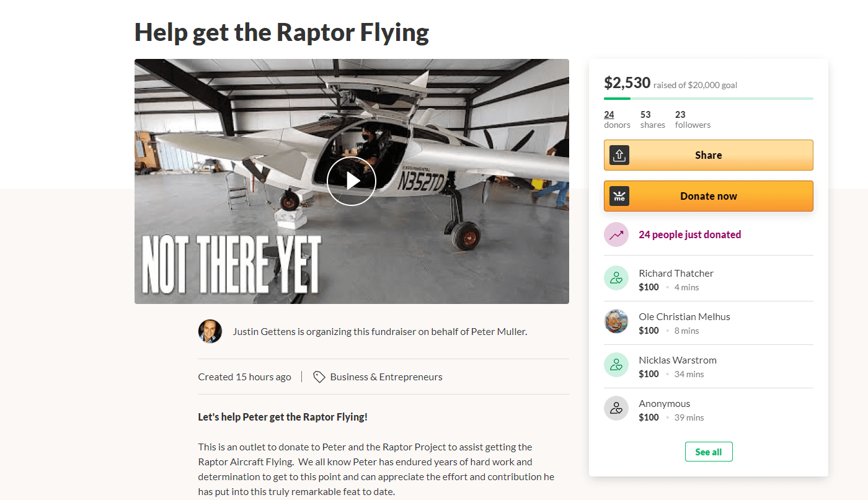The height and width of the screenshot is (500, 868).
Task: Click the fundraising progress bar
Action: [708, 98]
